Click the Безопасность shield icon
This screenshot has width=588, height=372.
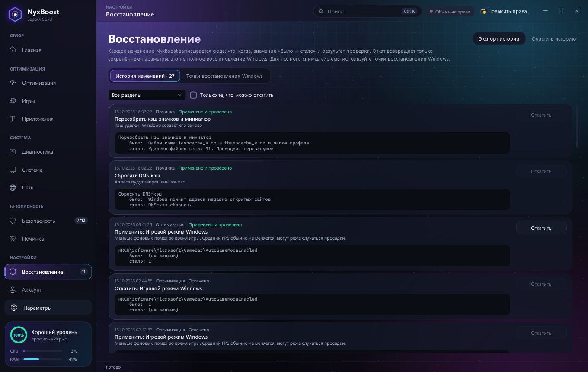[x=13, y=221]
